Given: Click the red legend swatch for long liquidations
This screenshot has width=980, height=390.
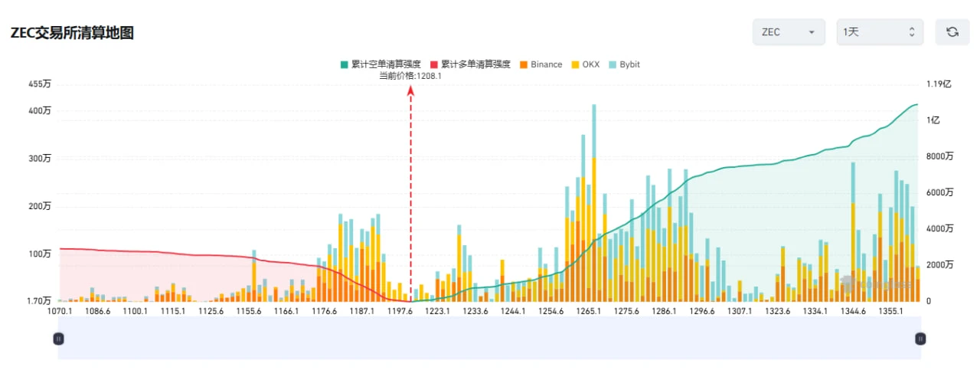Looking at the screenshot, I should click(x=434, y=64).
